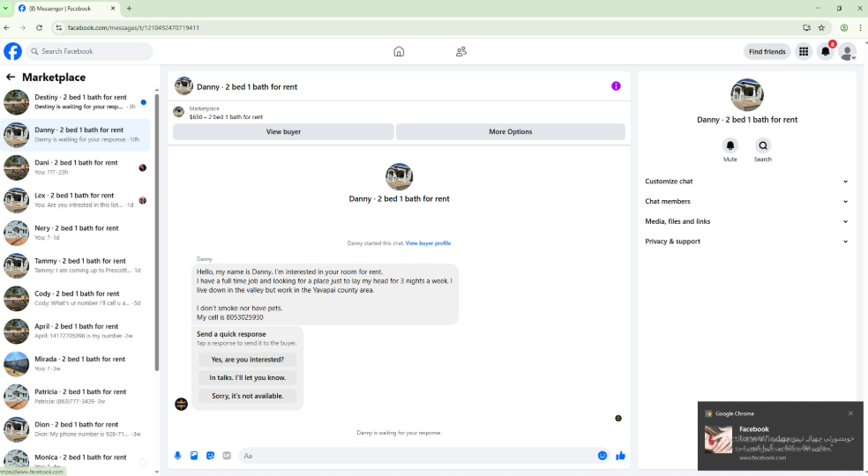Open the notifications bell with badge
The image size is (868, 476).
(x=826, y=51)
